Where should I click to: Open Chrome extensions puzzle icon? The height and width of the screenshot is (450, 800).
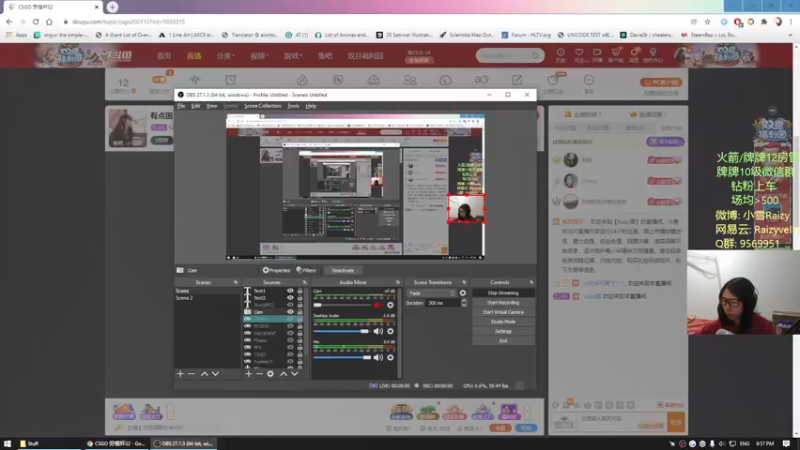point(764,21)
